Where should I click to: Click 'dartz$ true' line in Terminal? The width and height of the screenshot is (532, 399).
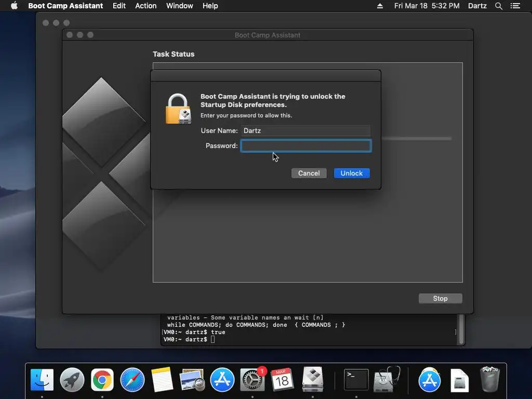pos(194,332)
